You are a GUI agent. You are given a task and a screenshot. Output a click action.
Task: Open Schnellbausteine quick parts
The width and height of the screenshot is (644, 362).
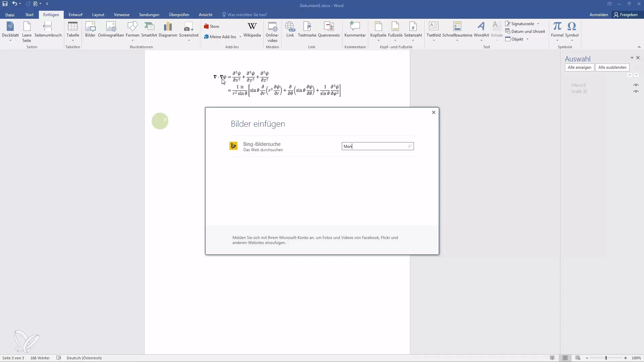pyautogui.click(x=457, y=31)
